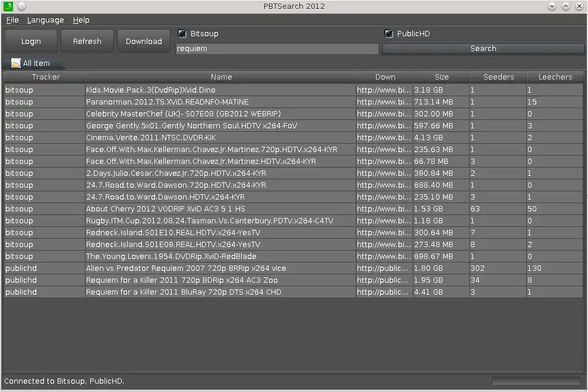The height and width of the screenshot is (392, 588).
Task: Select Kids.Movie.Pack.3(DvdRip)Xvid.Dino row
Action: point(293,90)
